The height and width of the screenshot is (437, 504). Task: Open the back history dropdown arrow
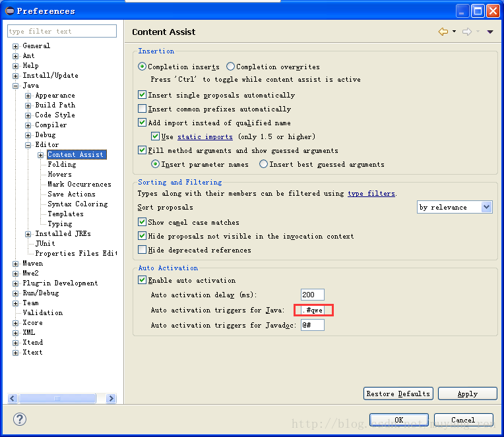click(x=454, y=32)
